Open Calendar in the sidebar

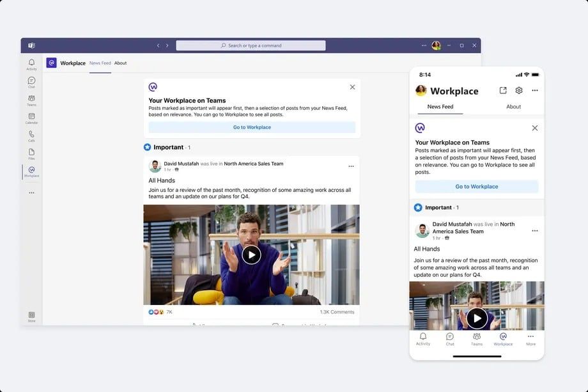[31, 118]
